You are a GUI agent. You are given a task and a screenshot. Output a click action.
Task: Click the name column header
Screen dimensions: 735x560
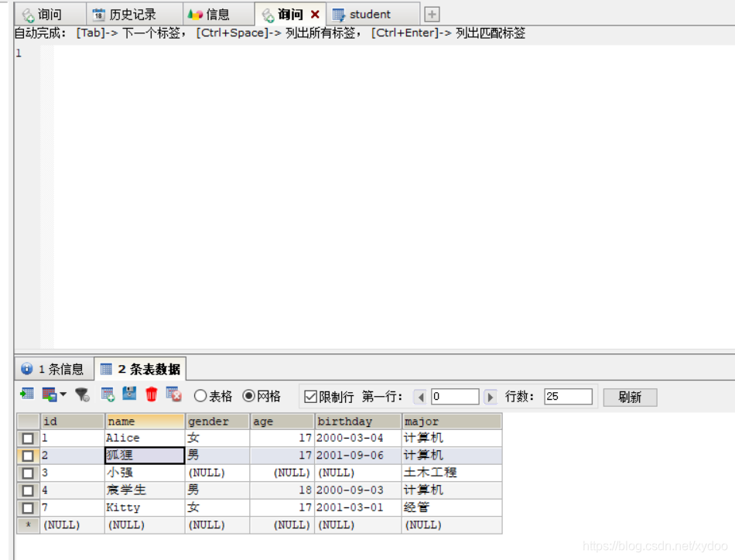point(145,422)
